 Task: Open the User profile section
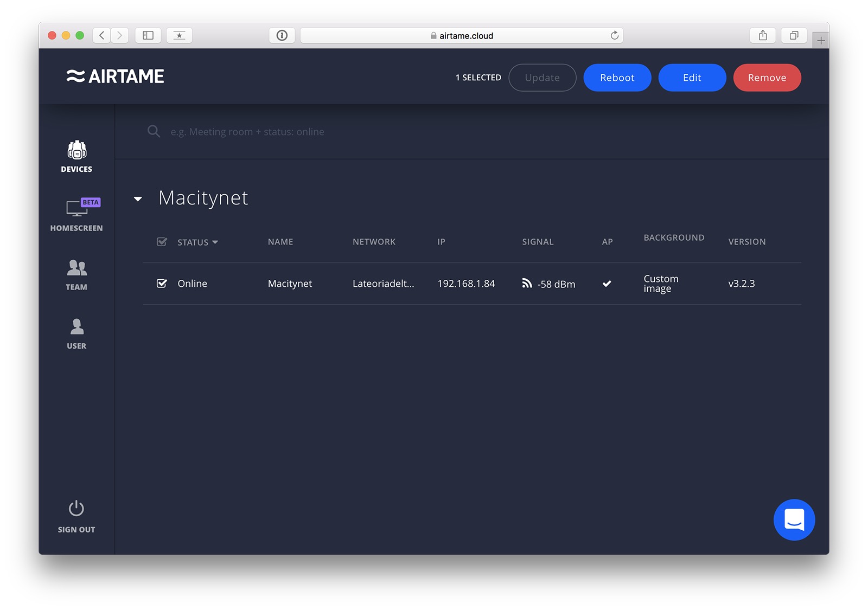(76, 334)
